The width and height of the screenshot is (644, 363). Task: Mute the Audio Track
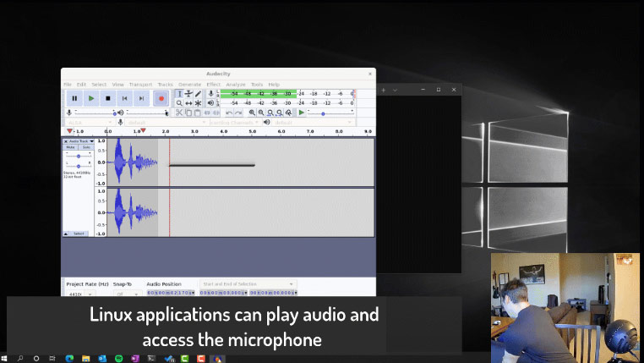tap(71, 147)
